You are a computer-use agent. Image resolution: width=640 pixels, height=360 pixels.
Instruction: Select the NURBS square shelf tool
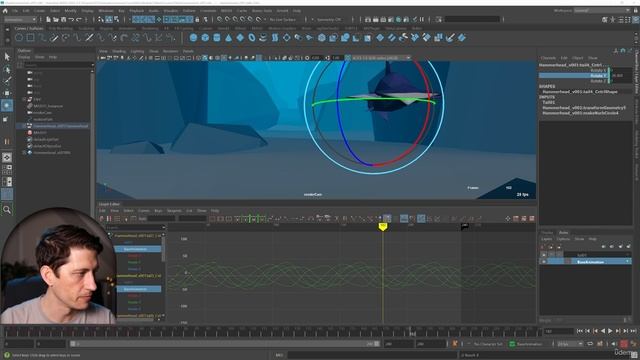(x=31, y=38)
